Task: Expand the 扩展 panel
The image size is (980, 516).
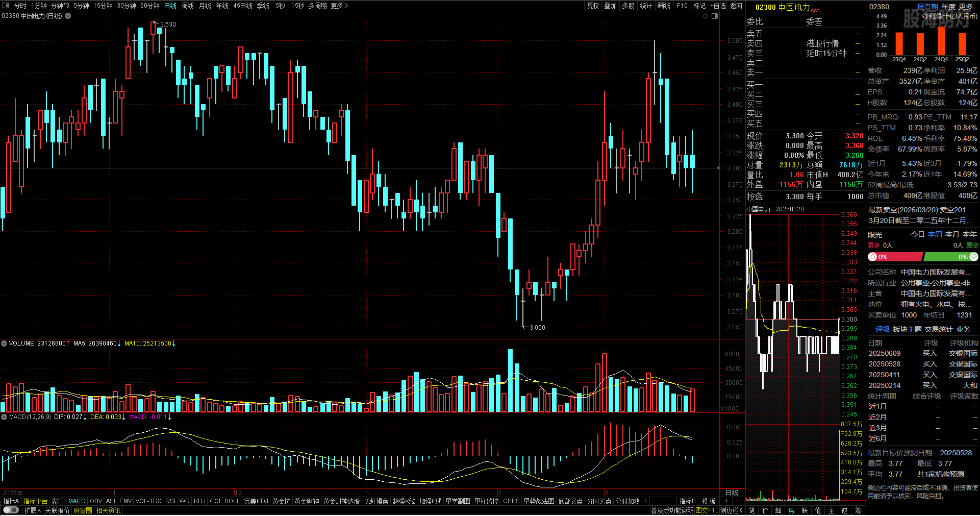Action: click(x=32, y=510)
